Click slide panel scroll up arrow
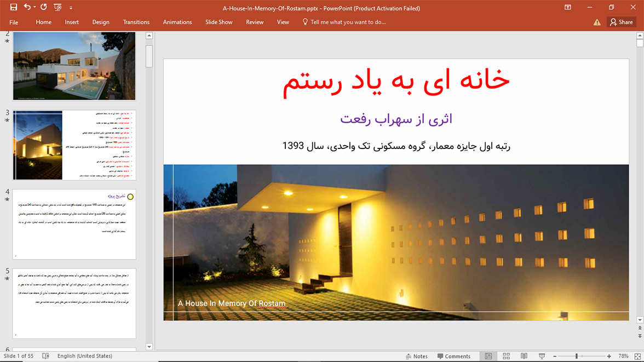The width and height of the screenshot is (644, 362). [149, 36]
